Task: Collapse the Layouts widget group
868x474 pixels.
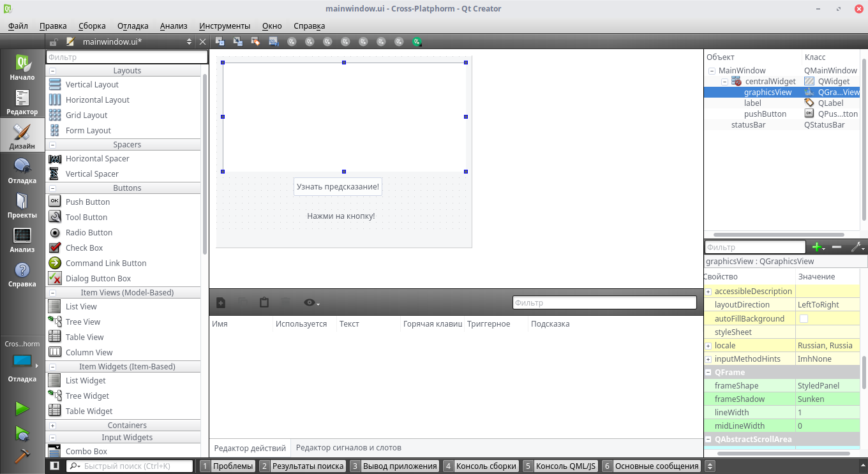Action: [x=52, y=71]
